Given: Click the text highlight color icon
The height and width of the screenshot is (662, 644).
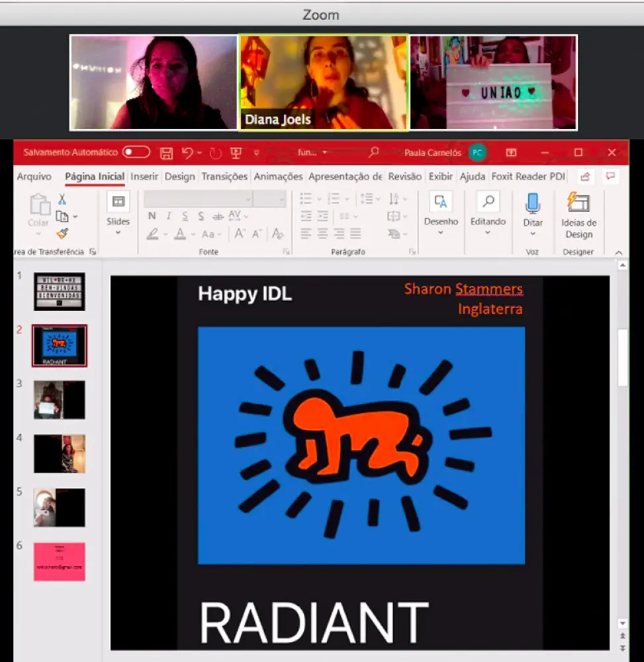Looking at the screenshot, I should pos(152,234).
